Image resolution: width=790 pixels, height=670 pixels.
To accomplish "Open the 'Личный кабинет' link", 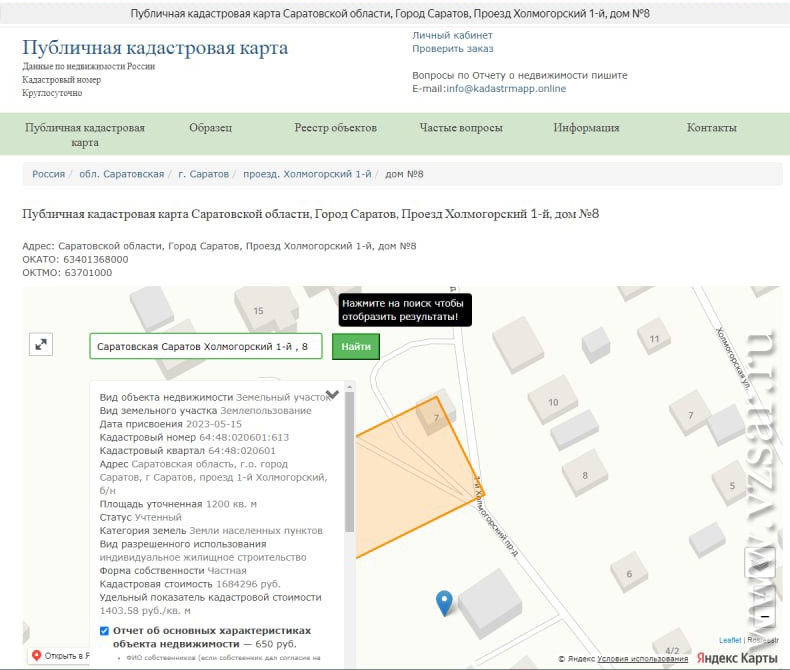I will tap(452, 35).
